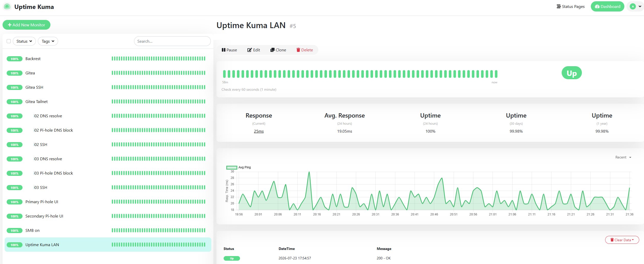The height and width of the screenshot is (264, 644).
Task: Expand the Recent chart range dropdown
Action: [623, 157]
